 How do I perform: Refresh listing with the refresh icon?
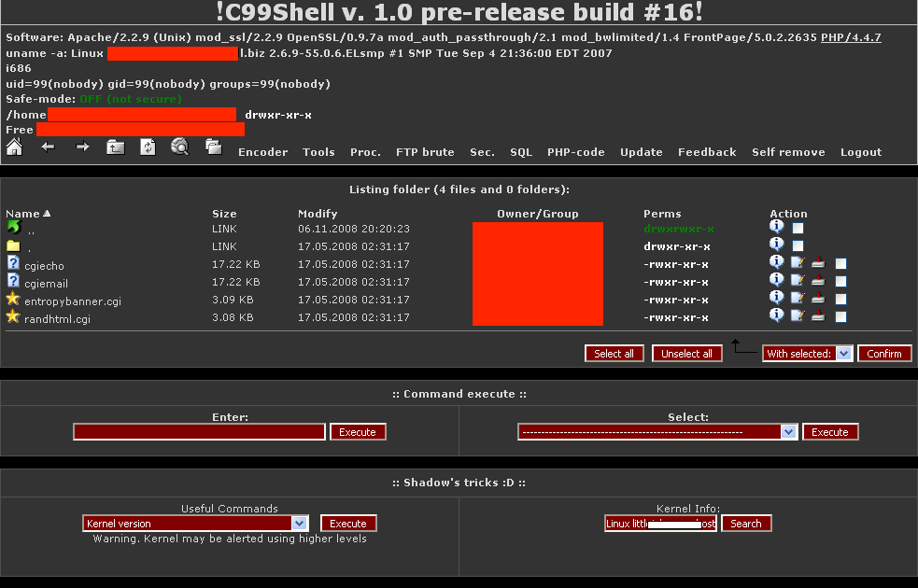(x=148, y=147)
